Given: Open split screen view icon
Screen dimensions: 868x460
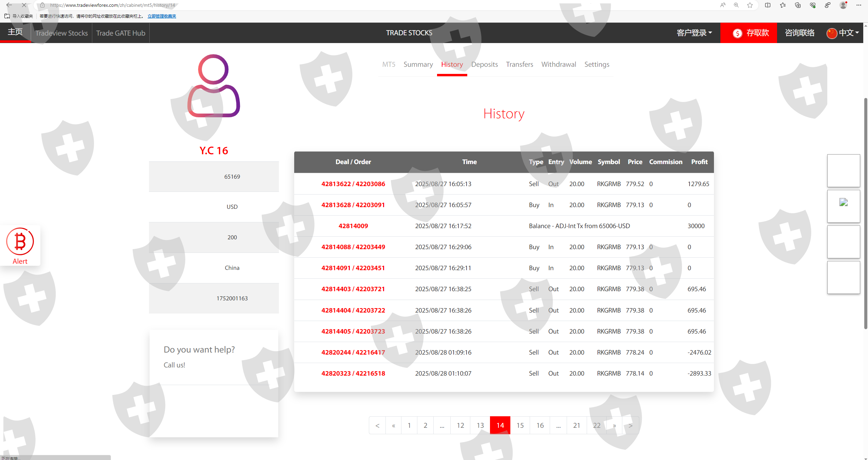Looking at the screenshot, I should 768,5.
